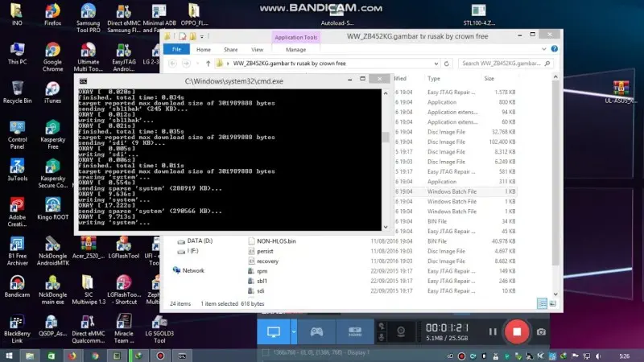Go up one folder level in Explorer
The height and width of the screenshot is (362, 644).
tap(208, 64)
